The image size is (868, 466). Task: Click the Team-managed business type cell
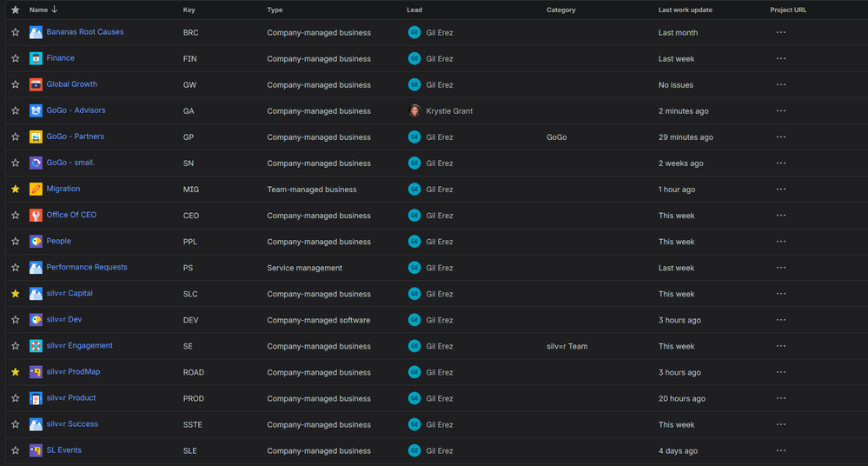tap(312, 190)
